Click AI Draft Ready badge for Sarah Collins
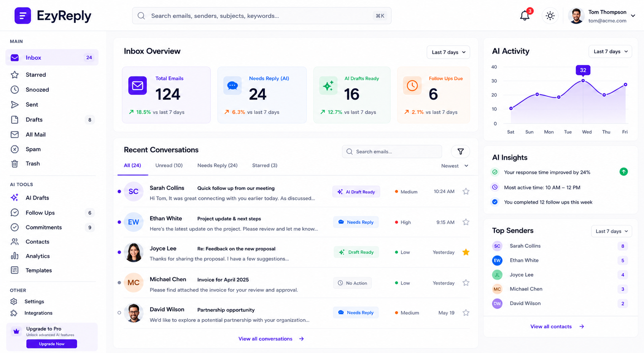 point(356,192)
